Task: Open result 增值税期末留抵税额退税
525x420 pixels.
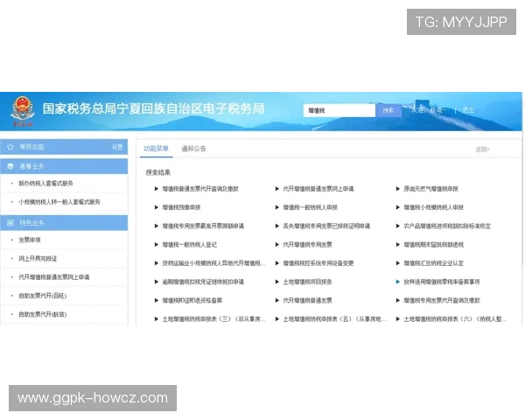Action: [x=434, y=244]
